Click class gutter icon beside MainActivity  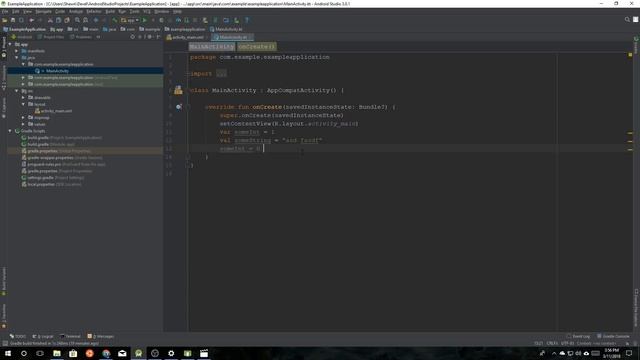coord(178,90)
